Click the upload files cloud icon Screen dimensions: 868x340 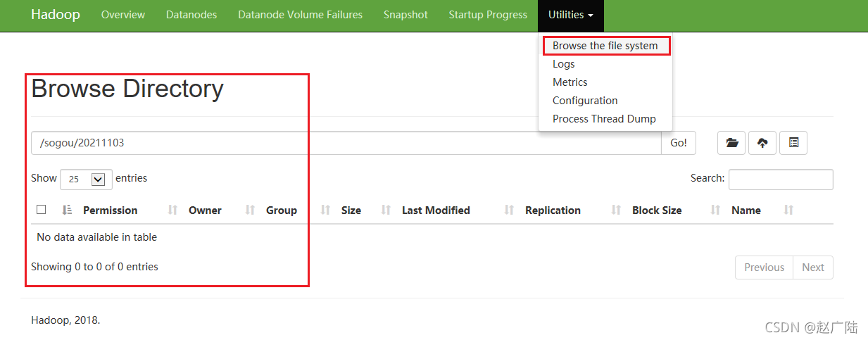click(762, 143)
